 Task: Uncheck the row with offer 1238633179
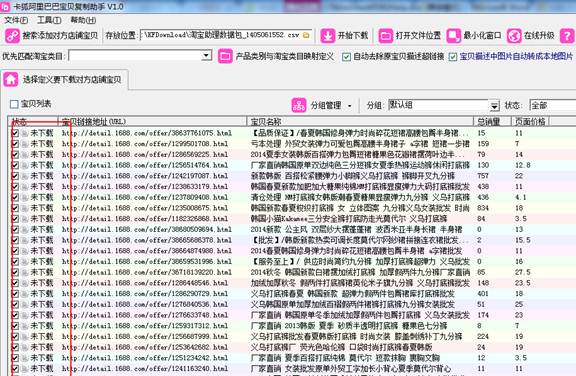pyautogui.click(x=15, y=187)
